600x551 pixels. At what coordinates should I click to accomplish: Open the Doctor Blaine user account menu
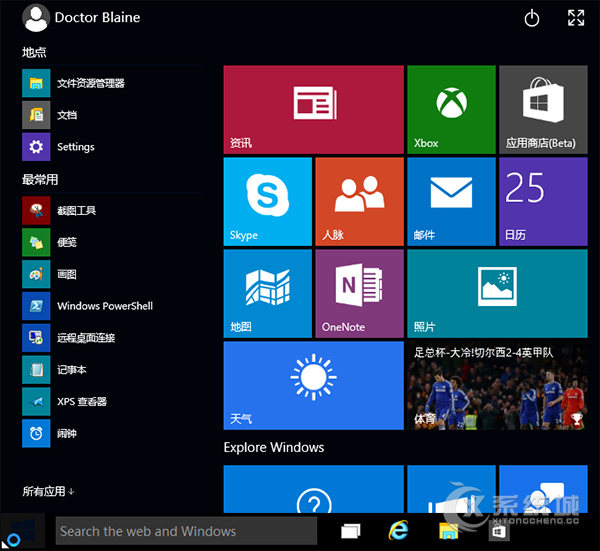coord(81,18)
